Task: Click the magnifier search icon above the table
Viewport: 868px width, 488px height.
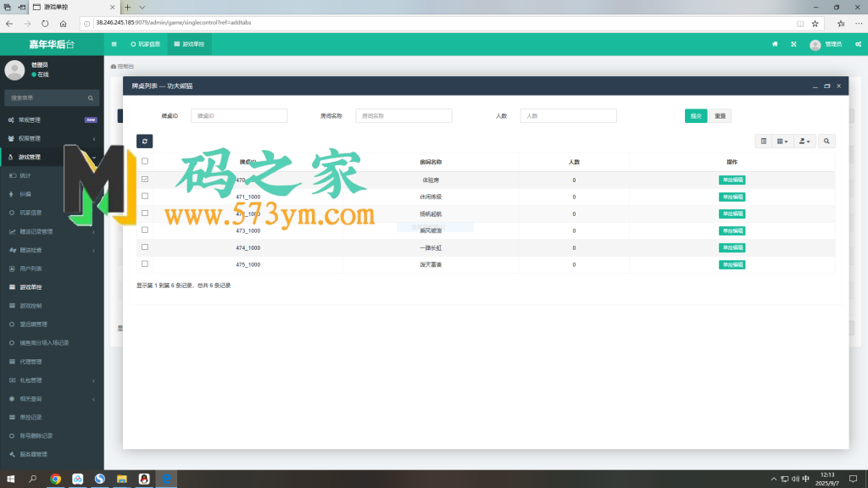Action: (826, 141)
